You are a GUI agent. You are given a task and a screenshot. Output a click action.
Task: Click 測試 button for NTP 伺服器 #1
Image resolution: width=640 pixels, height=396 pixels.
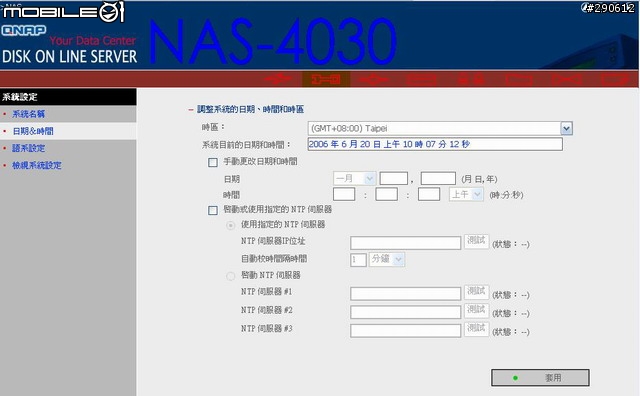[x=476, y=292]
